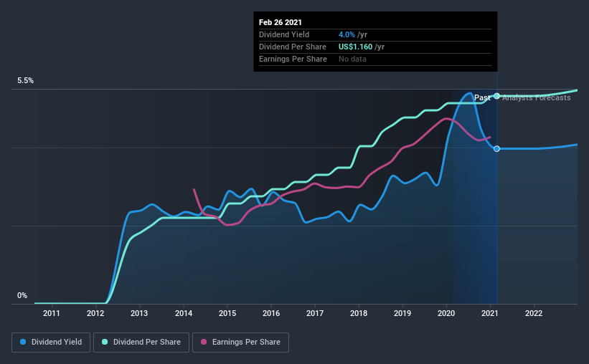Viewport: 589px width, 364px height.
Task: Click the 2022 x-axis year label
Action: tap(534, 313)
